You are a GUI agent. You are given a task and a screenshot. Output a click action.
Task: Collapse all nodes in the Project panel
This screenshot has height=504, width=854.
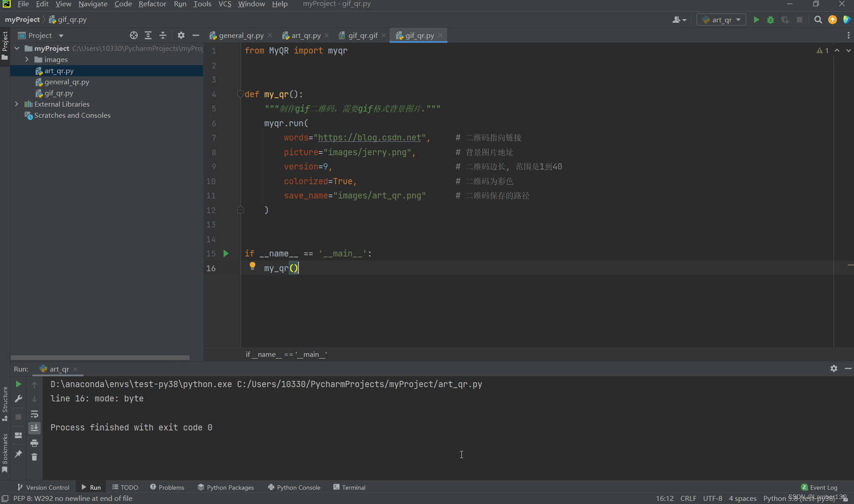pyautogui.click(x=163, y=35)
